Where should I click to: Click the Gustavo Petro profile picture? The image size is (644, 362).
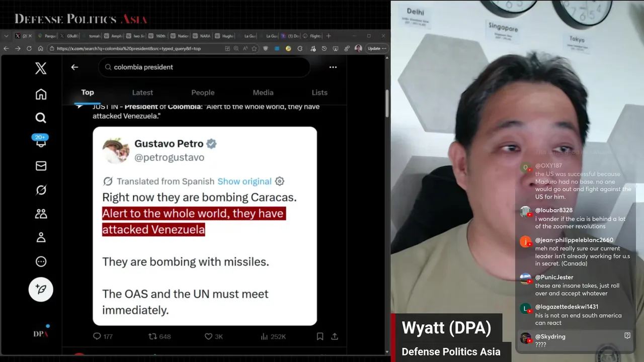(x=116, y=150)
